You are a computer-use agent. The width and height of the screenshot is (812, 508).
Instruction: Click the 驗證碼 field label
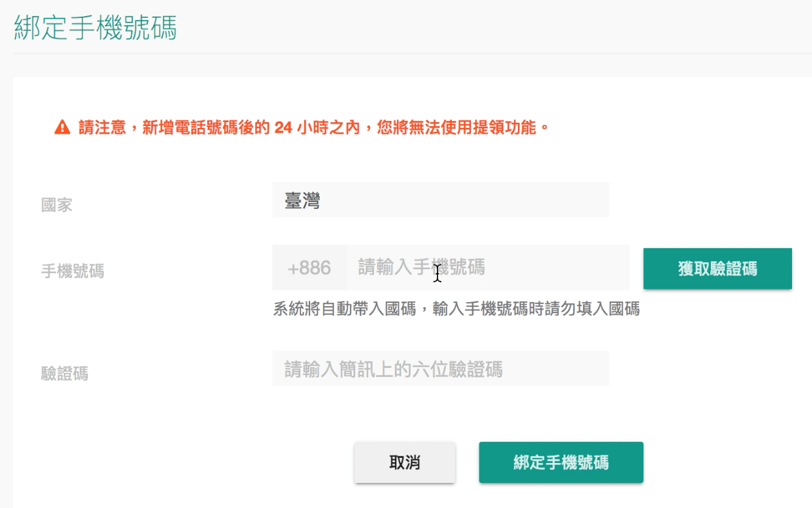click(x=64, y=373)
